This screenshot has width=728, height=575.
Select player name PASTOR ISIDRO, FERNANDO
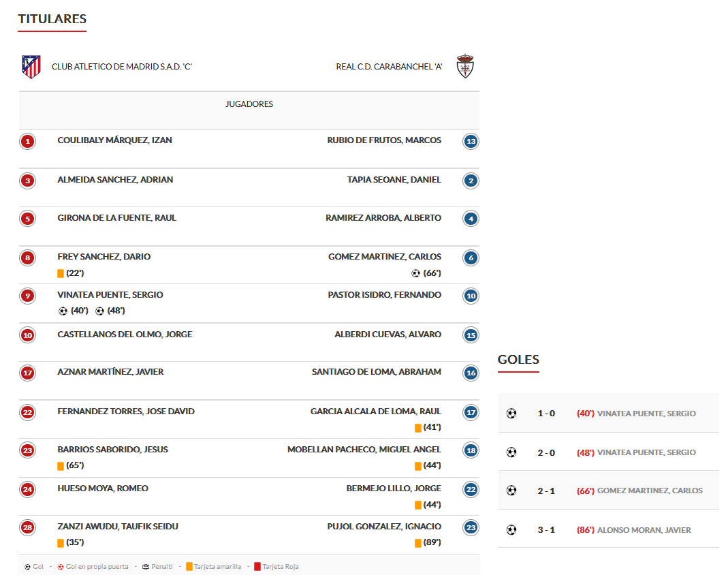(x=384, y=295)
